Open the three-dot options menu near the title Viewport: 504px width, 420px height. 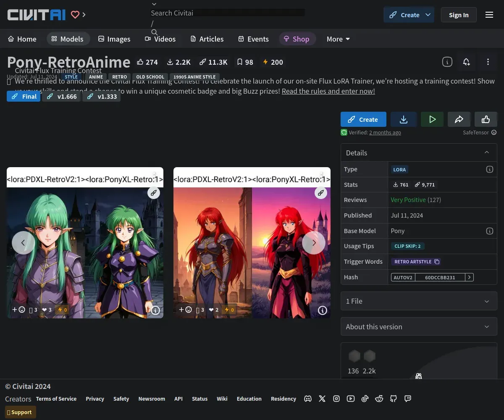(x=488, y=62)
